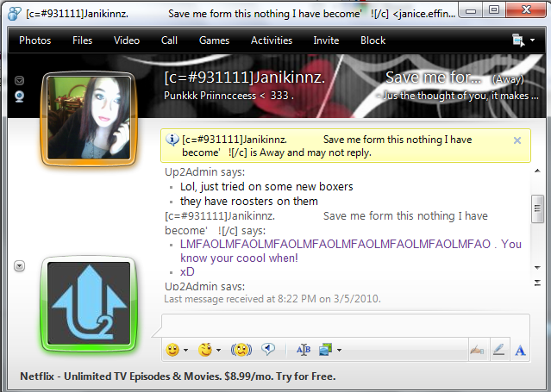The height and width of the screenshot is (392, 551).
Task: Switch to text typing mode A icon
Action: click(521, 350)
